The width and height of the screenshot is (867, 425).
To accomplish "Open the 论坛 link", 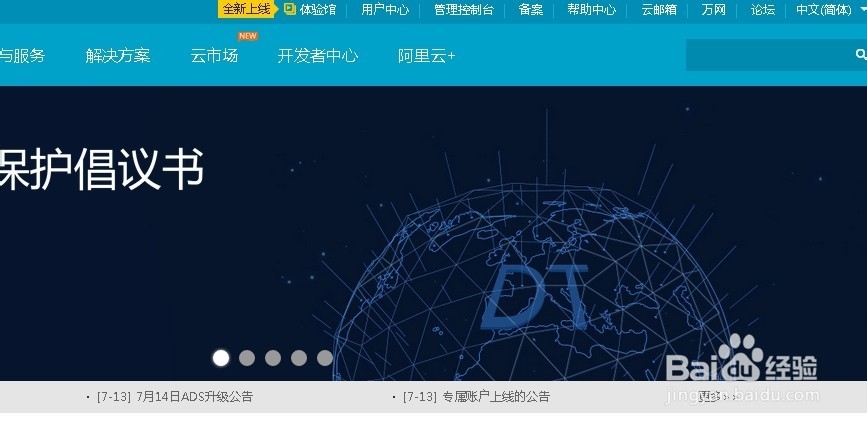I will coord(762,9).
